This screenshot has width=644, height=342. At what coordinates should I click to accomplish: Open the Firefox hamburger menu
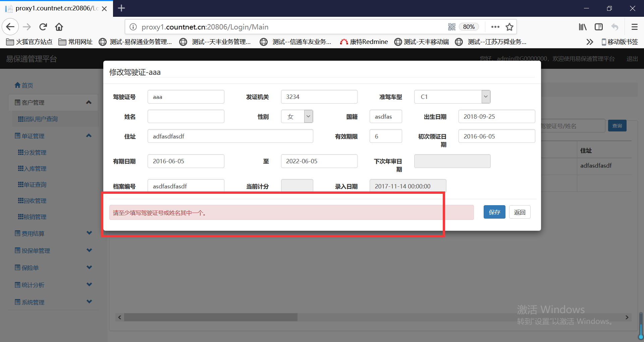[634, 27]
